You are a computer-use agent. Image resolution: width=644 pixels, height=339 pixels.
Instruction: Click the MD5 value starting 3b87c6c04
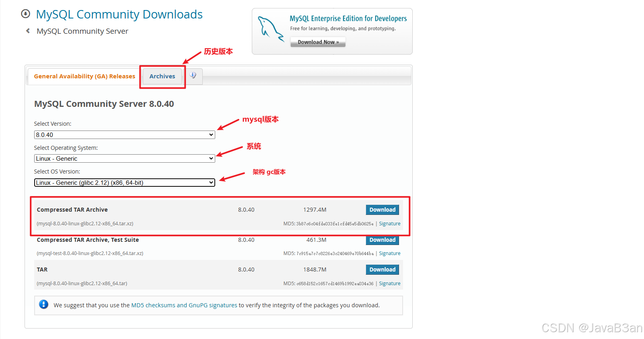tap(335, 224)
